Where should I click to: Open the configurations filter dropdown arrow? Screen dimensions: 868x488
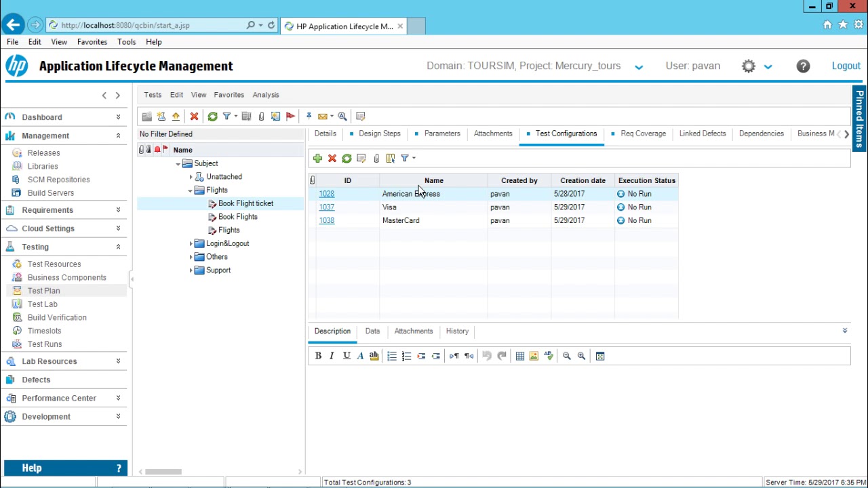[x=414, y=159]
